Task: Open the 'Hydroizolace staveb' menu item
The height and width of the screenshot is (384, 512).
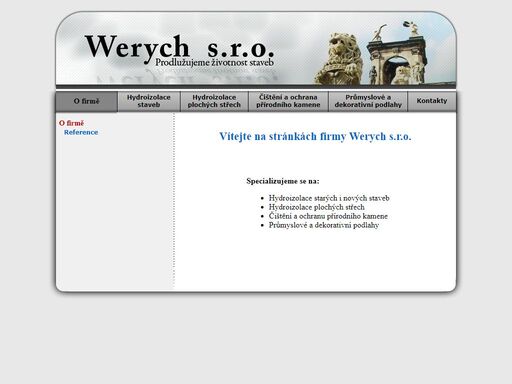Action: coord(149,101)
